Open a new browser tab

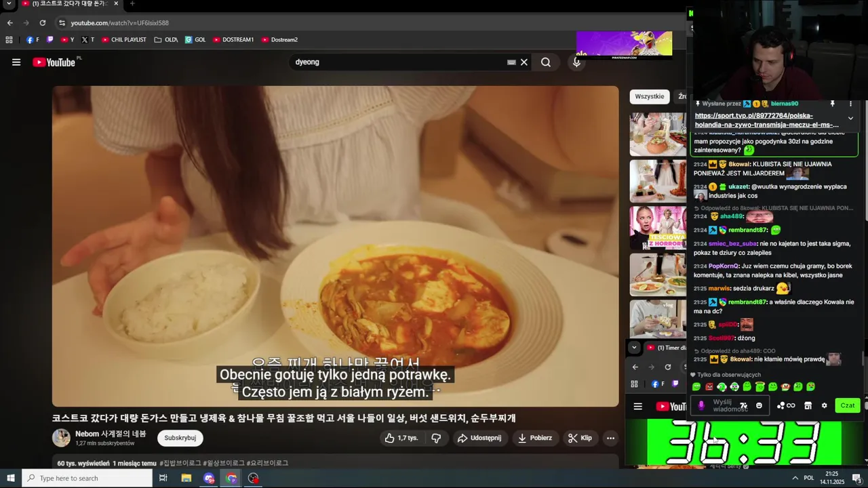[x=132, y=4]
